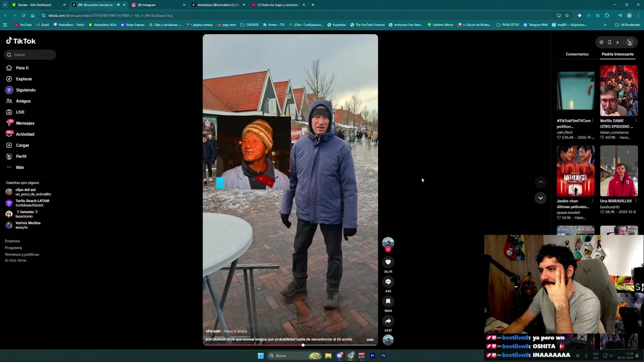
Task: Open the Actividad notifications
Action: (x=20, y=134)
